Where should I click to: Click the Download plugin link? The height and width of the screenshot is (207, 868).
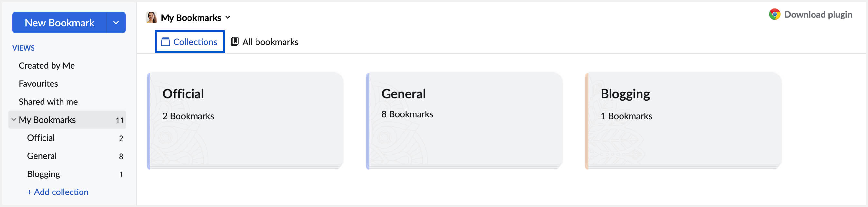(818, 15)
